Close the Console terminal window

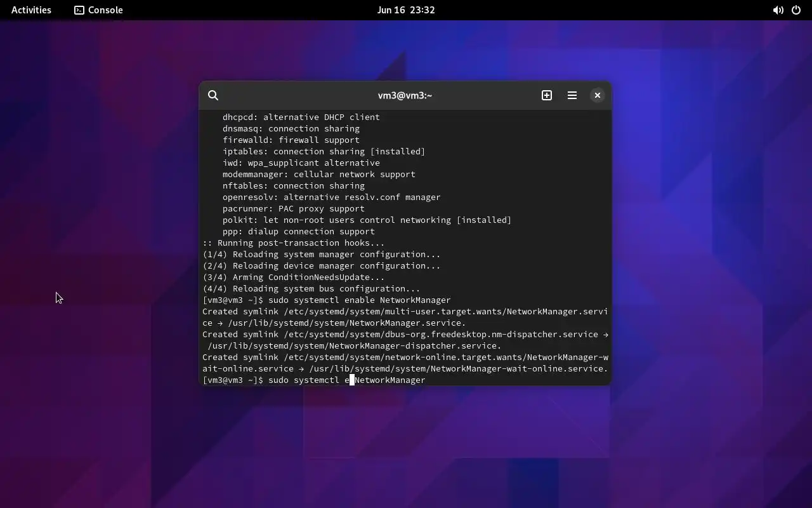pyautogui.click(x=598, y=95)
